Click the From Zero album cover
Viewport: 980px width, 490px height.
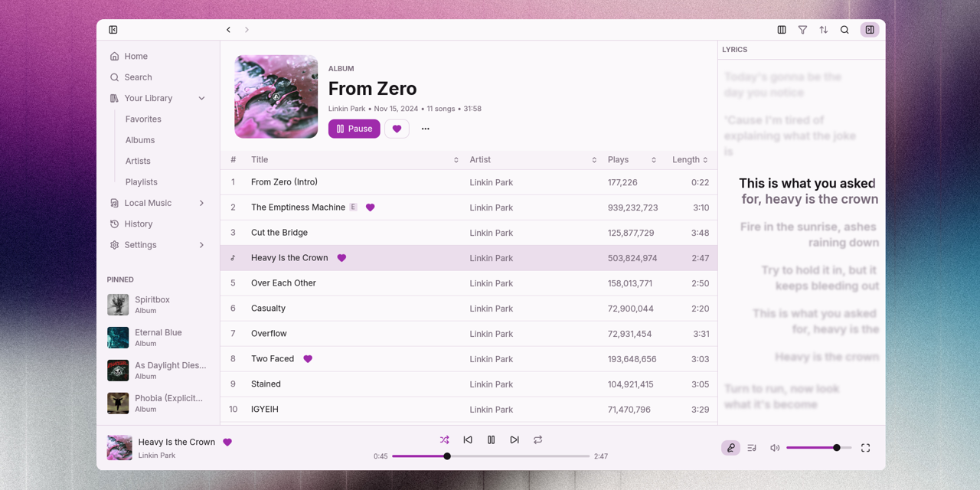click(x=276, y=96)
